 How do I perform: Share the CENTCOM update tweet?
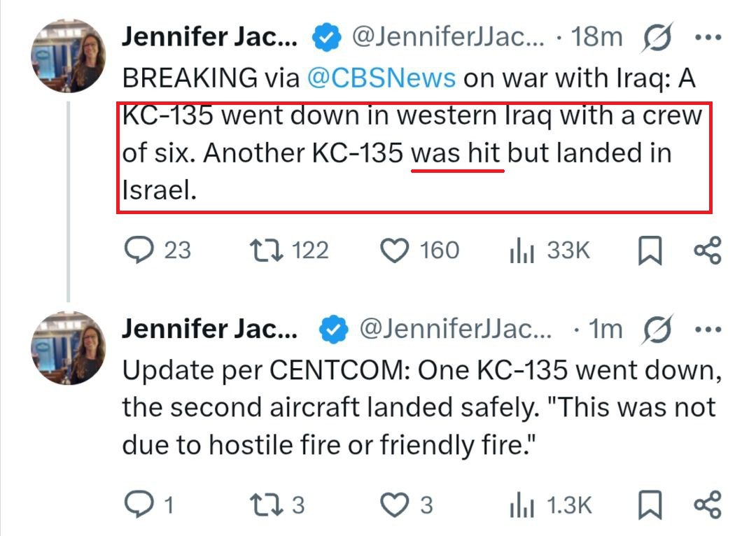(707, 505)
